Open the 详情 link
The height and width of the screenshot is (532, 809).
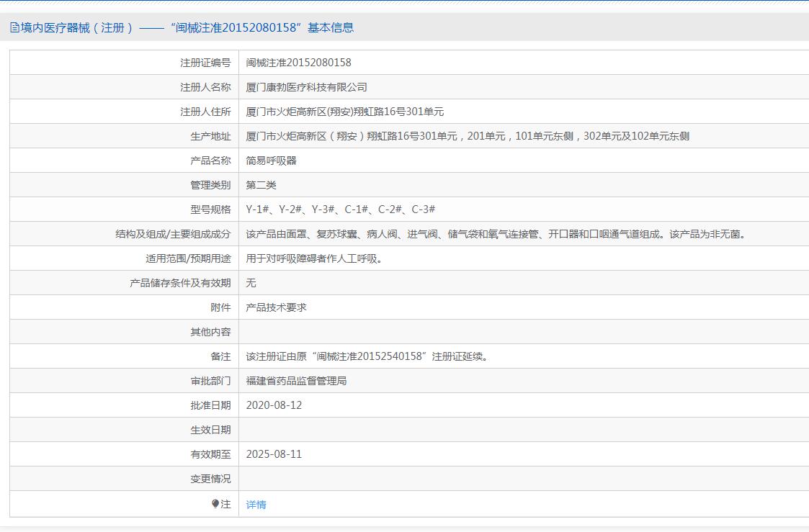coord(256,505)
